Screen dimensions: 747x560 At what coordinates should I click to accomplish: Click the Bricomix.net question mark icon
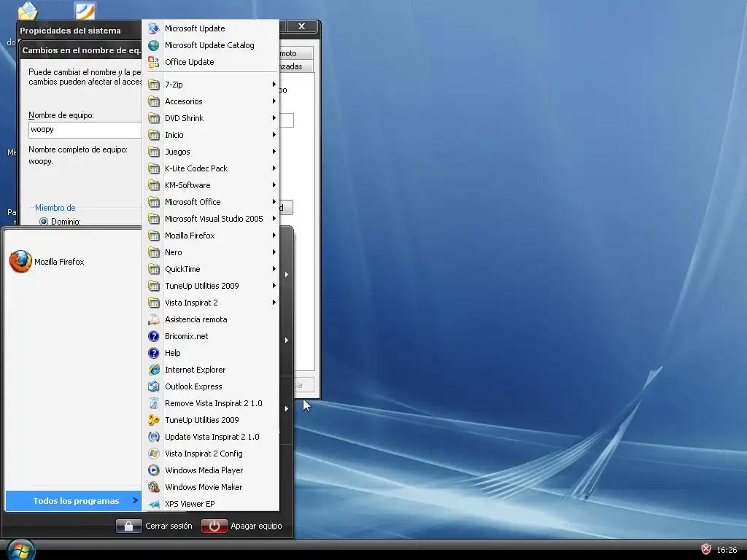pos(153,336)
